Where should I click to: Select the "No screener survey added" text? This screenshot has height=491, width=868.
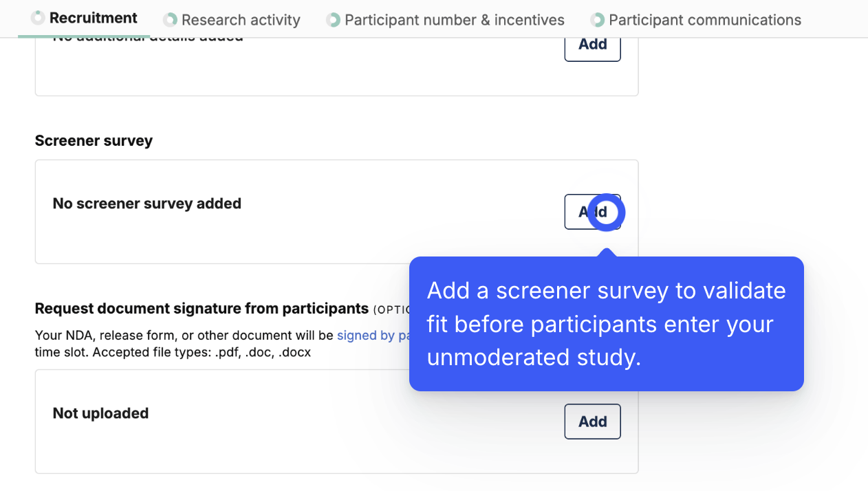[x=147, y=204]
